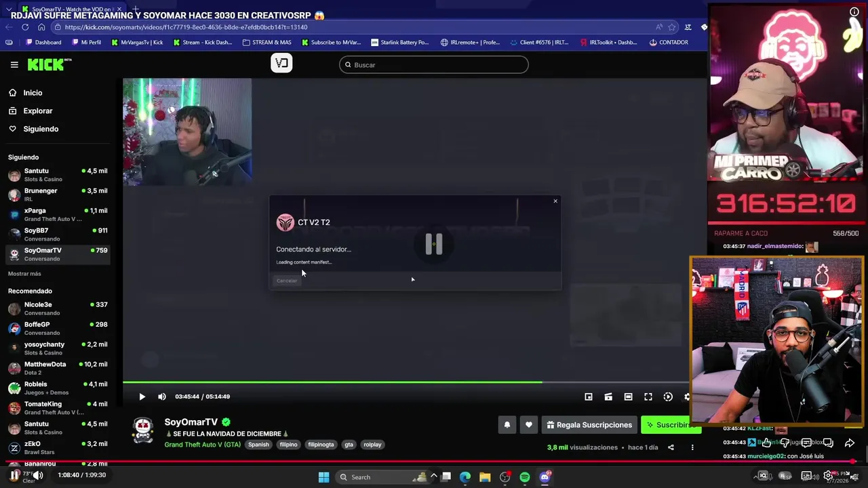Select the rolplay tag
This screenshot has height=488, width=868.
click(372, 445)
